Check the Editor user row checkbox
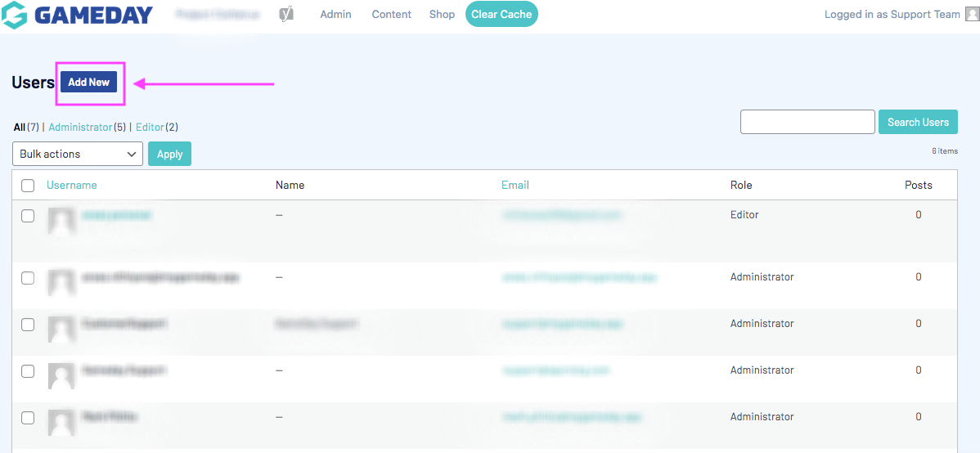This screenshot has width=980, height=453. (x=28, y=216)
